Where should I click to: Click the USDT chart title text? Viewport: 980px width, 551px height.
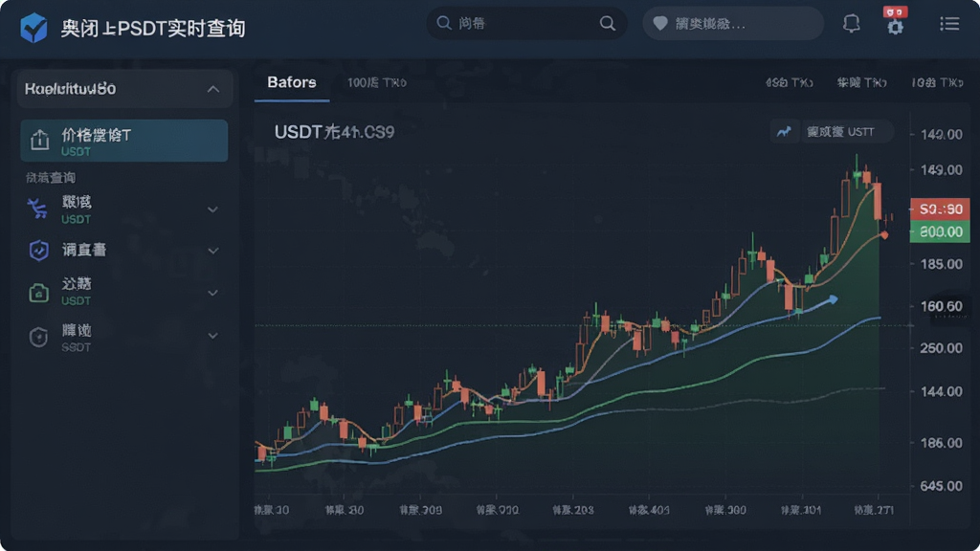(334, 132)
